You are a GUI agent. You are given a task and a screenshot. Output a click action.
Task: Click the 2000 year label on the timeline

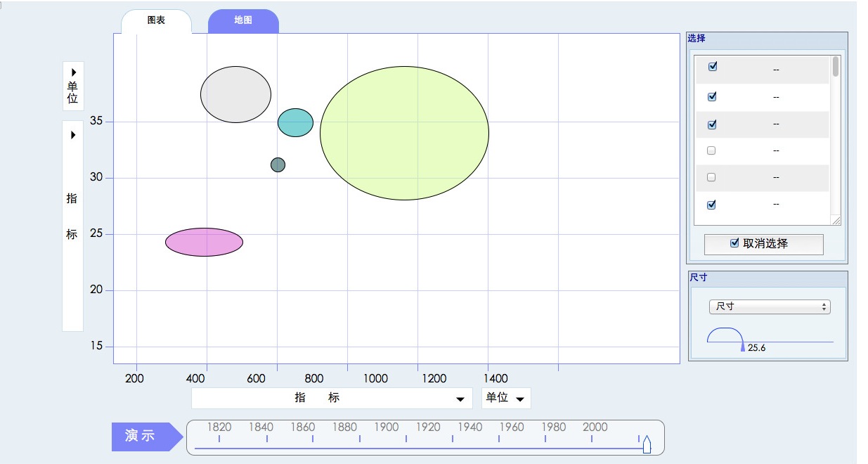click(595, 427)
